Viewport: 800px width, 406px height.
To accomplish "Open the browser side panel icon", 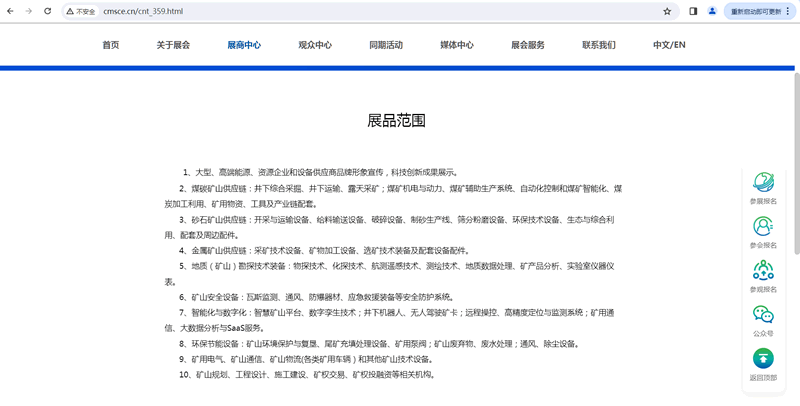I will tap(693, 11).
